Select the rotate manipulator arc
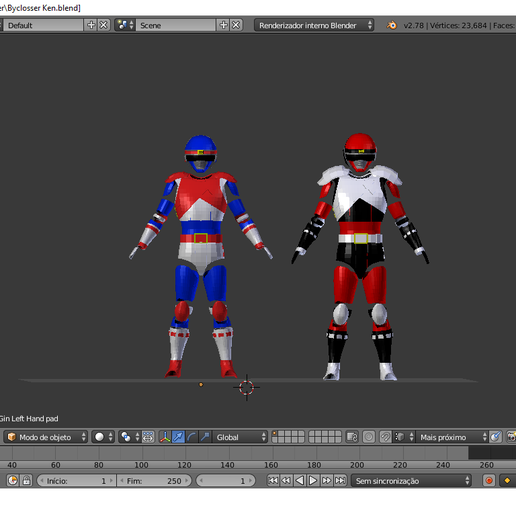The width and height of the screenshot is (516, 516). 192,437
